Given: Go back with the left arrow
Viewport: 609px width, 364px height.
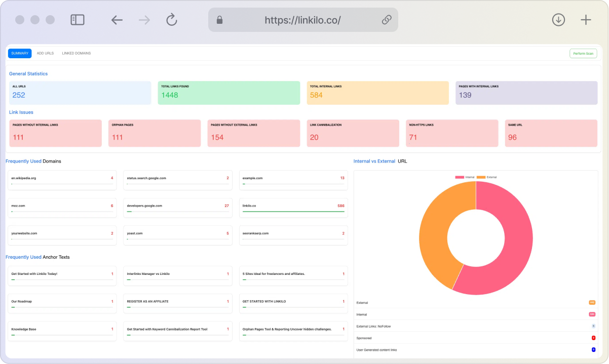Looking at the screenshot, I should [117, 20].
